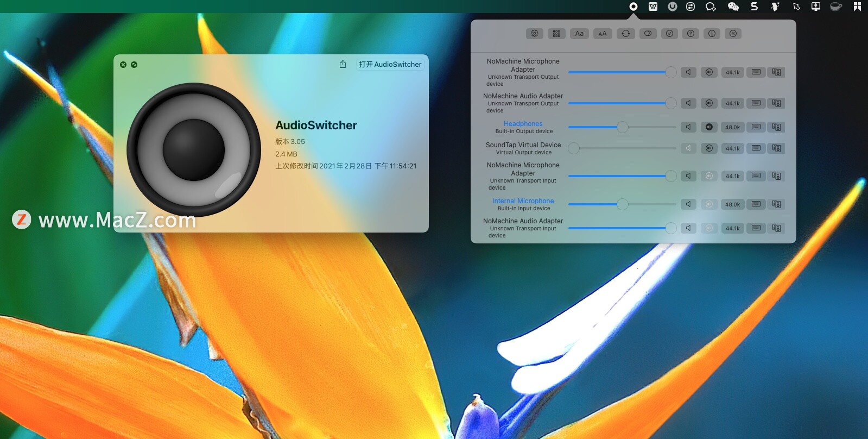Click speaker icon for NoMachine Microphone Adapter input
This screenshot has height=439, width=868.
click(x=777, y=176)
